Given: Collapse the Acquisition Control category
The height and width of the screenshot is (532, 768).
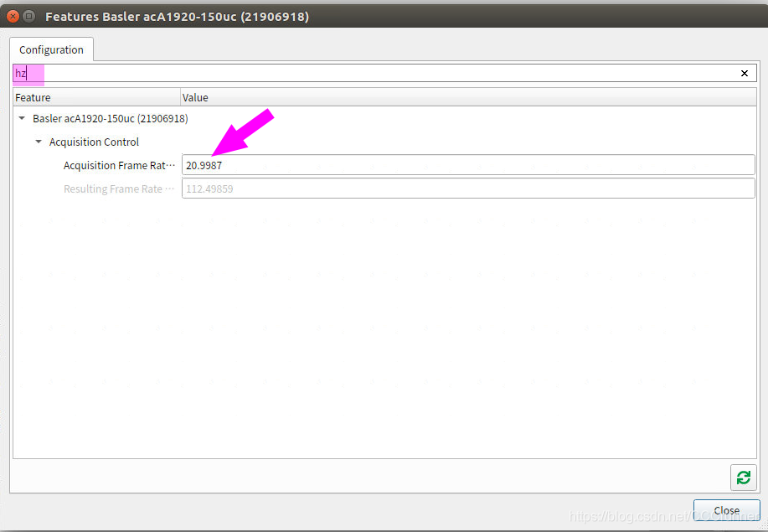Looking at the screenshot, I should 39,142.
